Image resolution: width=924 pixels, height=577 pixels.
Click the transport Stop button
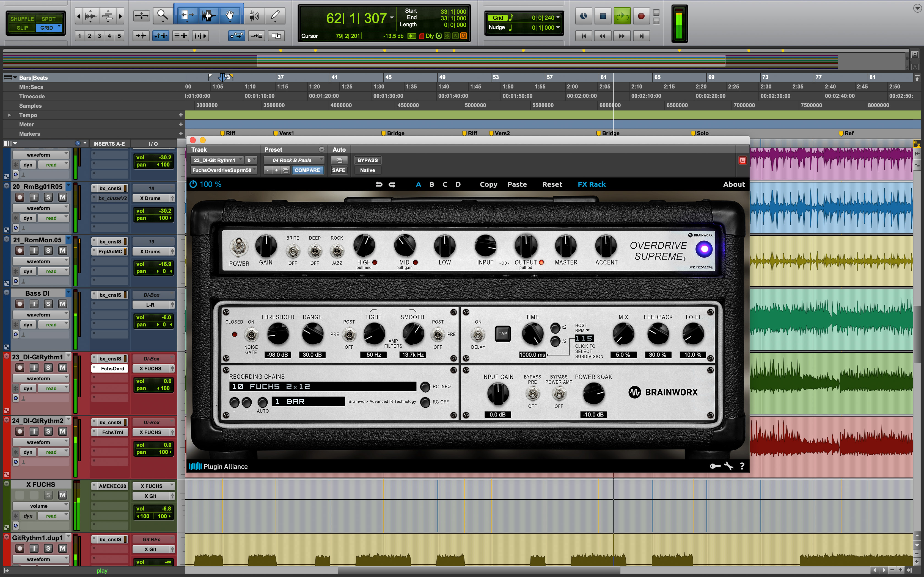pos(603,16)
